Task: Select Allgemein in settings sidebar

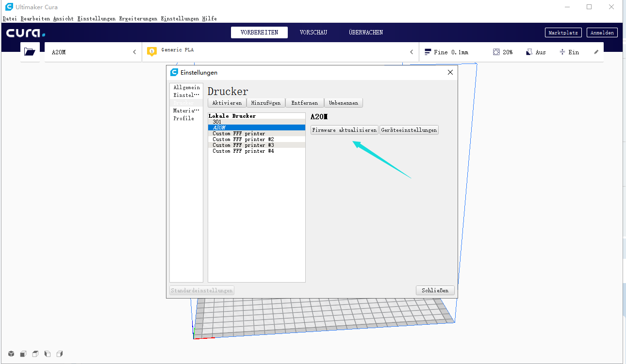Action: coord(186,87)
